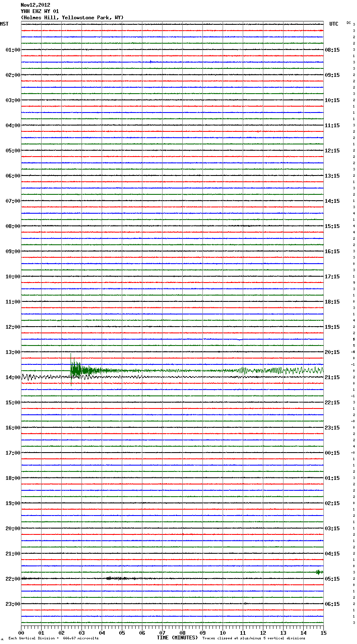The height and width of the screenshot is (644, 357).
Task: Select the Each Vertical Division 666.67 microvolts note
Action: (x=53, y=638)
